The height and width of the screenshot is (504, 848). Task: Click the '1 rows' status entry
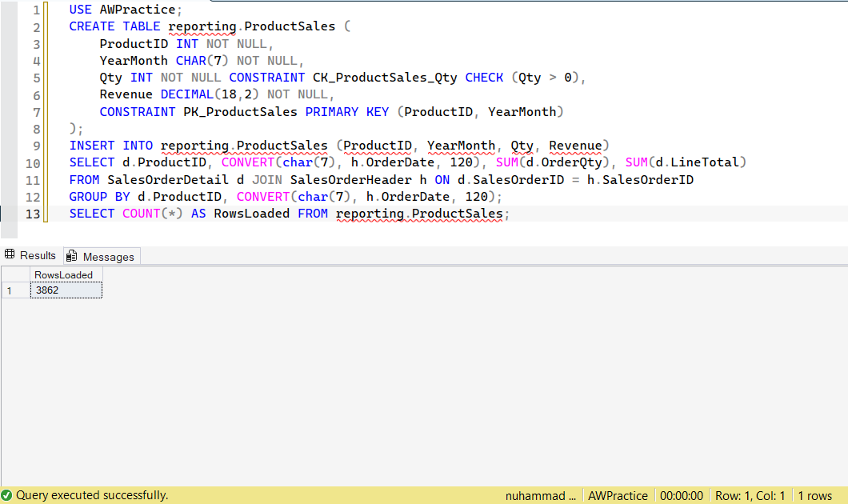tap(814, 496)
